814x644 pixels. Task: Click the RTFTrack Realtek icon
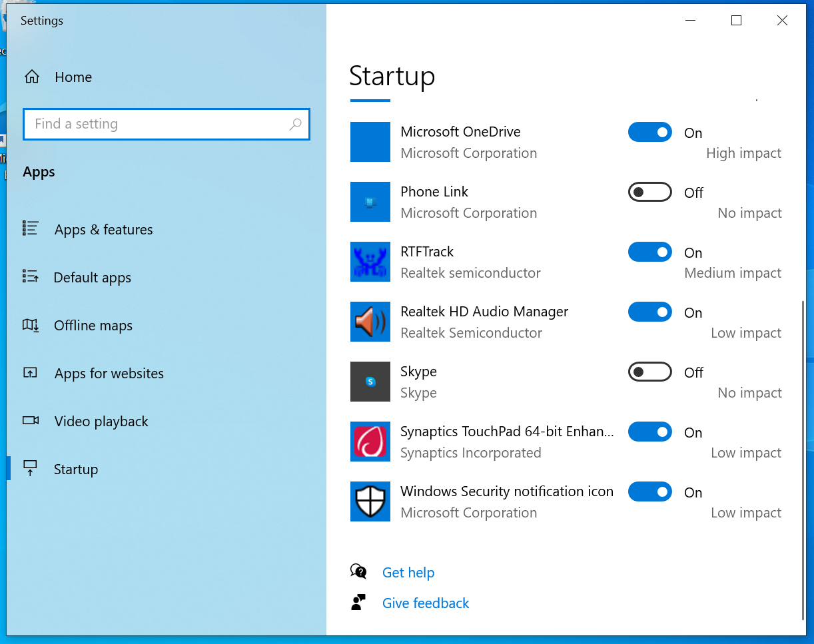[370, 262]
